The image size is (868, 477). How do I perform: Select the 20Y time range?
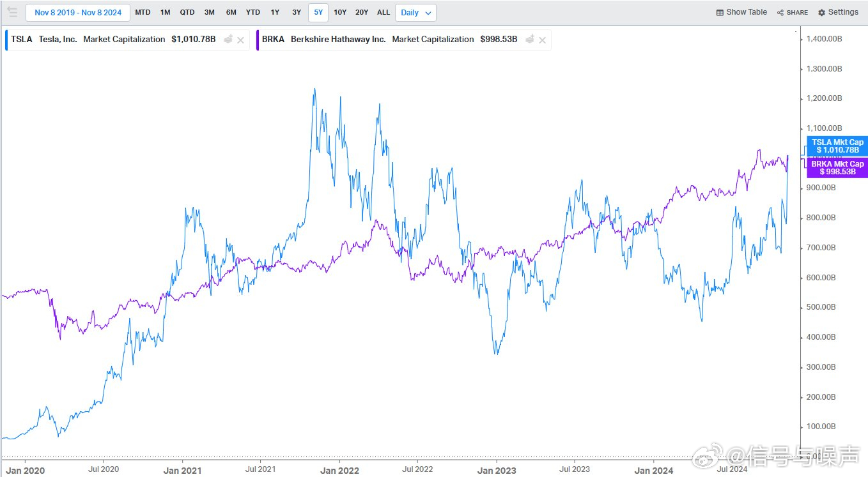[x=362, y=13]
